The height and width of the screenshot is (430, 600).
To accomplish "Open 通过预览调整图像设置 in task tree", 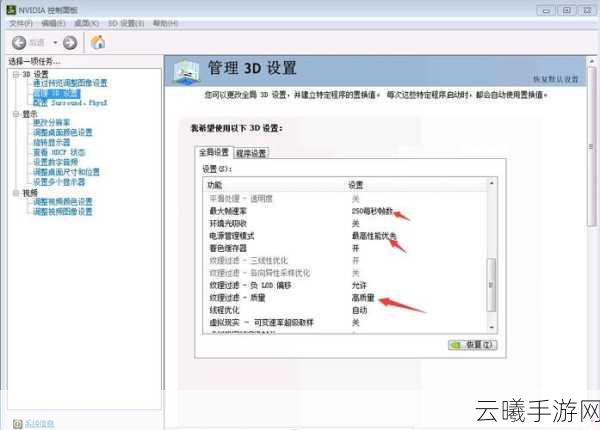I will (70, 83).
